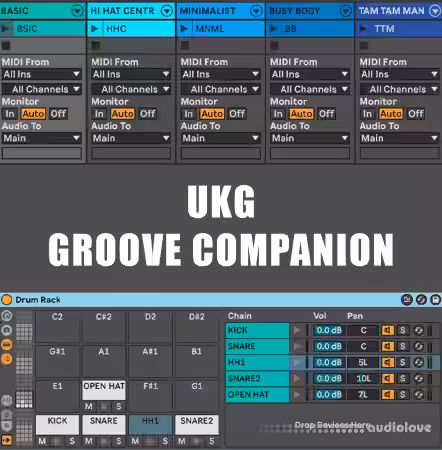
Task: Toggle the Drum Rack auto-select button
Action: (x=7, y=440)
